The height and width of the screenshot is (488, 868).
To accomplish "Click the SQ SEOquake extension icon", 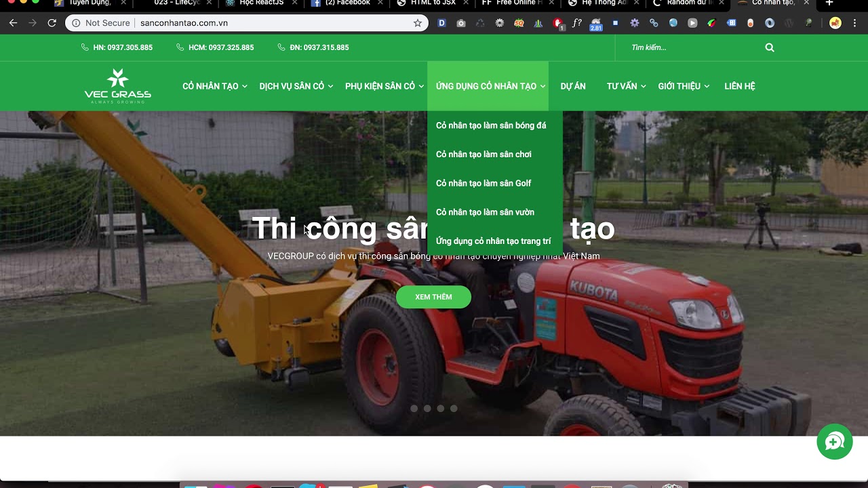I will click(519, 23).
